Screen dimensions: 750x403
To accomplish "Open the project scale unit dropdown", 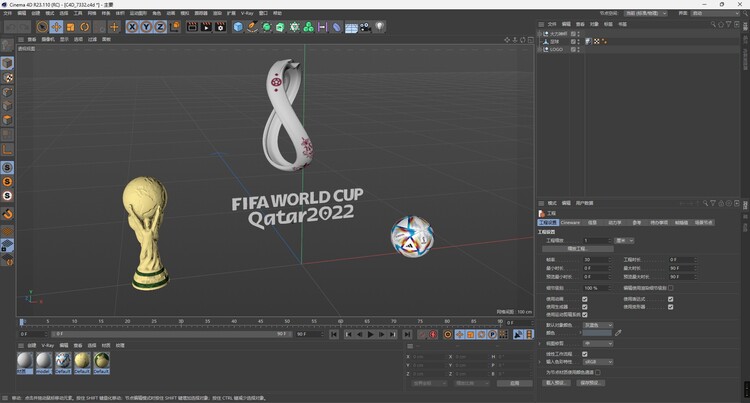I will click(625, 240).
